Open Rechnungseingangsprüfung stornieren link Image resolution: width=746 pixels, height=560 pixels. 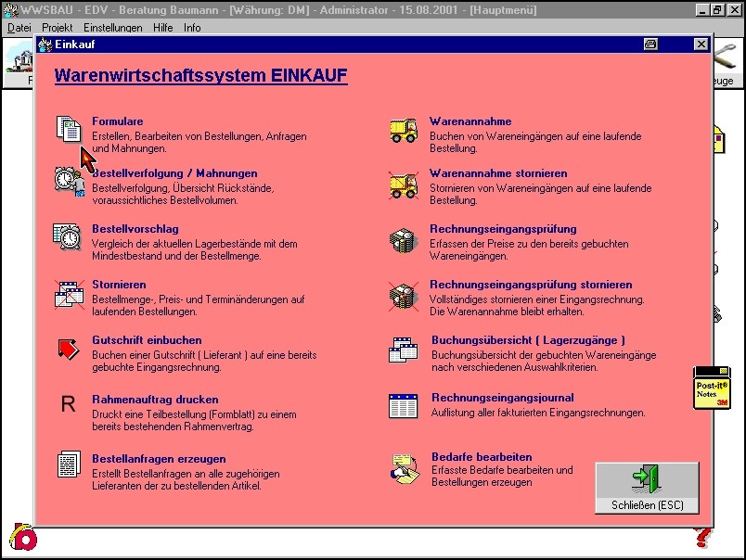pyautogui.click(x=531, y=285)
